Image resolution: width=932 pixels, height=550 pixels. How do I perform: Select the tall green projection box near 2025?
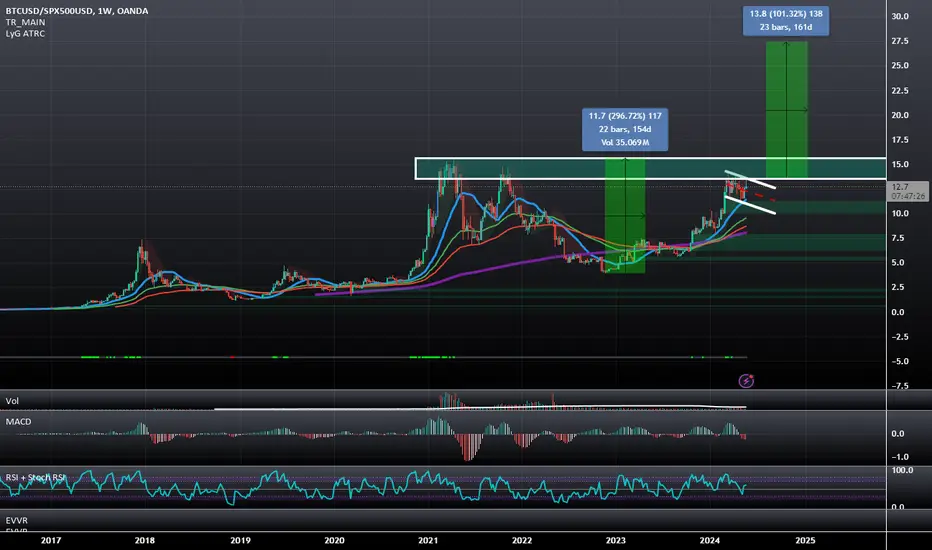(786, 109)
